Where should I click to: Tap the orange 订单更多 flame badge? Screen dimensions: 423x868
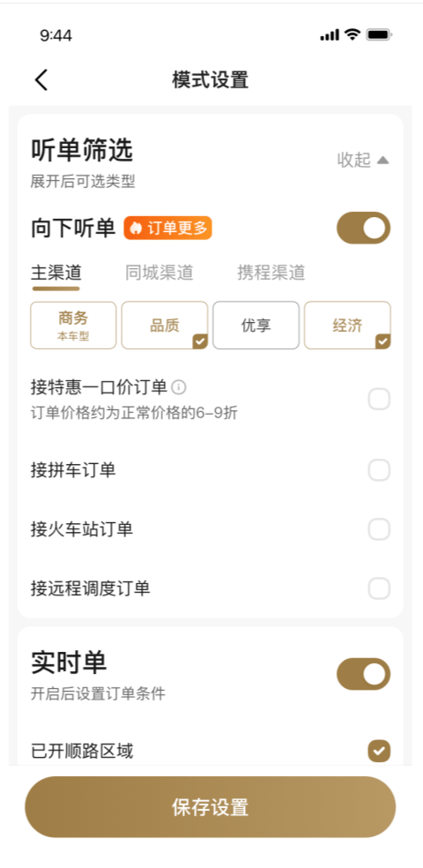click(167, 228)
